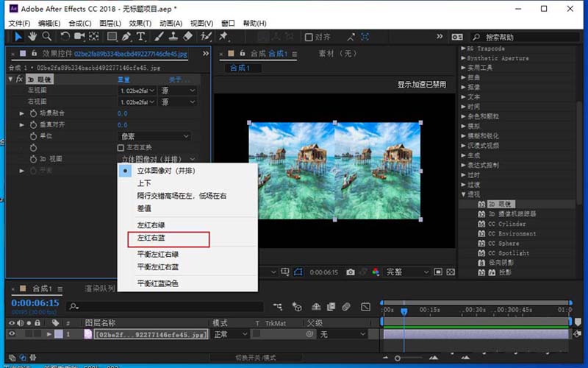Open the composition mini-flowchart icon in timeline
The width and height of the screenshot is (588, 368).
pyautogui.click(x=278, y=307)
